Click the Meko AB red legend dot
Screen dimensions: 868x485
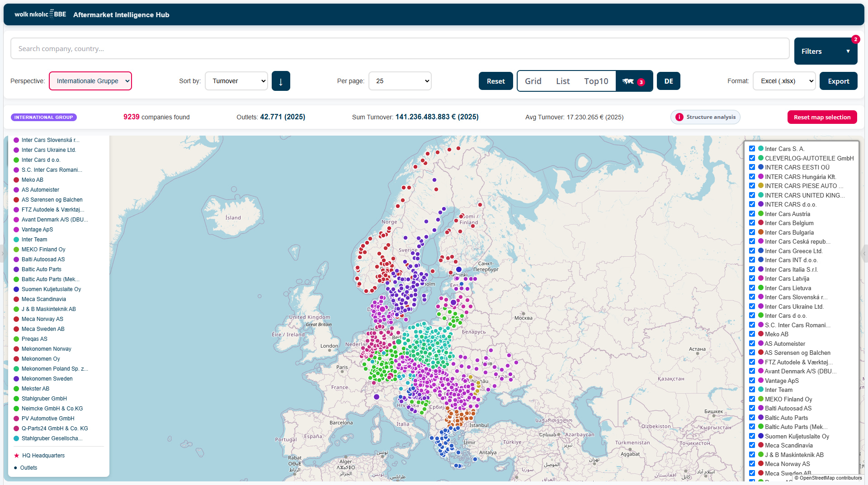(16, 180)
